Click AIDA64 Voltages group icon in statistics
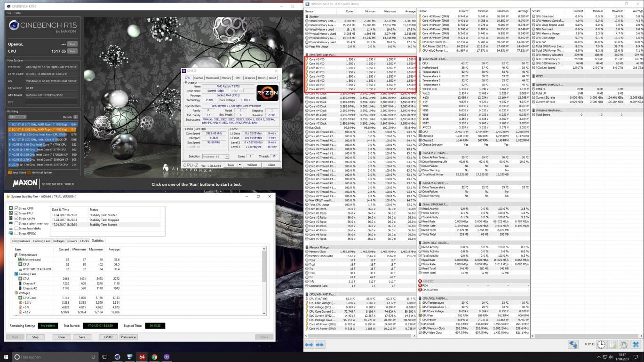644x362 pixels. (x=16, y=293)
